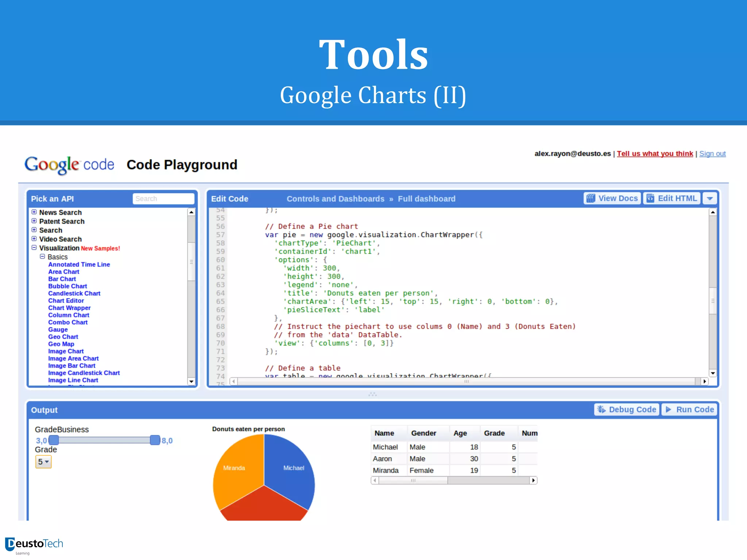
Task: Sort table by Gender column header
Action: (x=428, y=433)
